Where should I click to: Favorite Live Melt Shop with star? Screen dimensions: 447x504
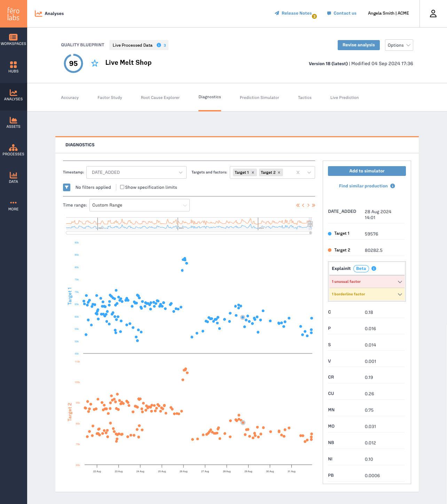pos(95,63)
